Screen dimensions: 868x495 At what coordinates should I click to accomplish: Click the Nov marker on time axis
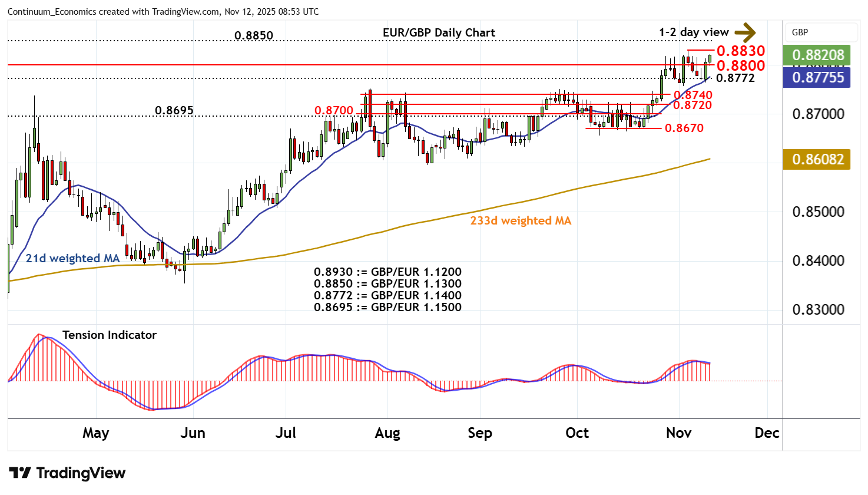click(678, 433)
